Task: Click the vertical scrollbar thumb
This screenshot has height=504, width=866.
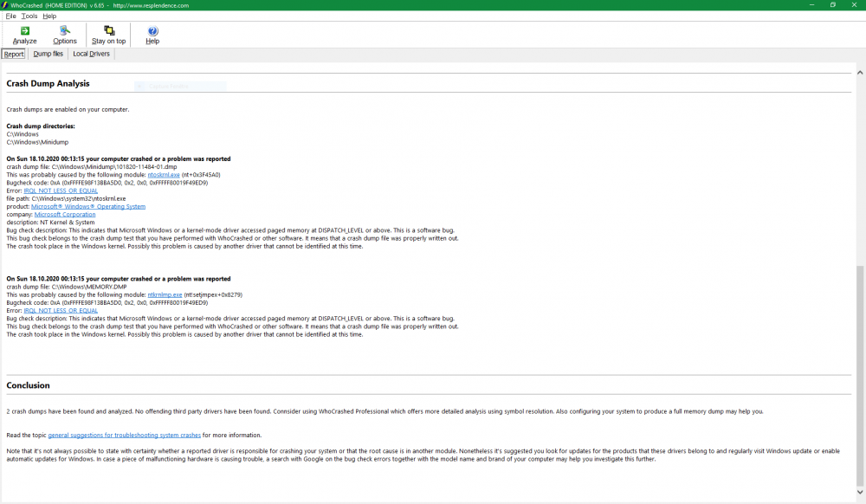Action: point(860,374)
